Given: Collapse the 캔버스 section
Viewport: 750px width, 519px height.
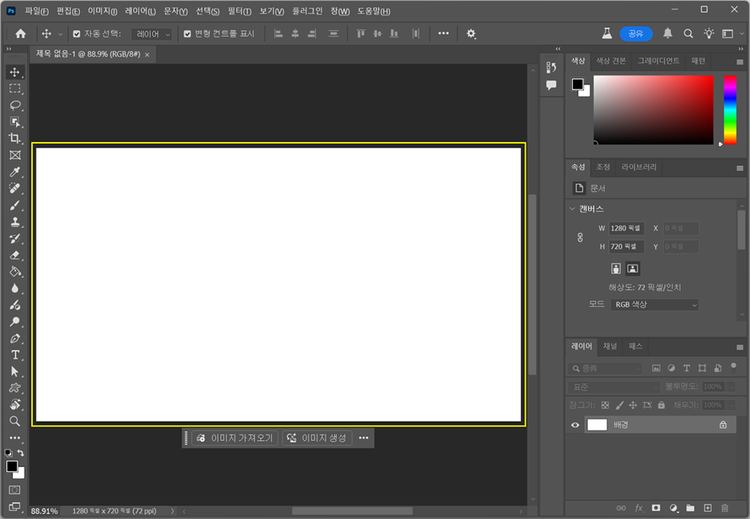Looking at the screenshot, I should pyautogui.click(x=573, y=209).
